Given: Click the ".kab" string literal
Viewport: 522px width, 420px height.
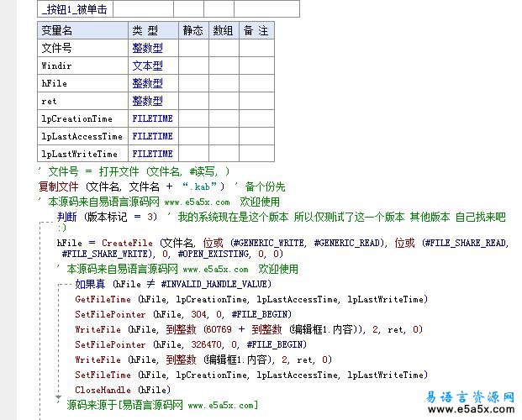Looking at the screenshot, I should (x=199, y=186).
